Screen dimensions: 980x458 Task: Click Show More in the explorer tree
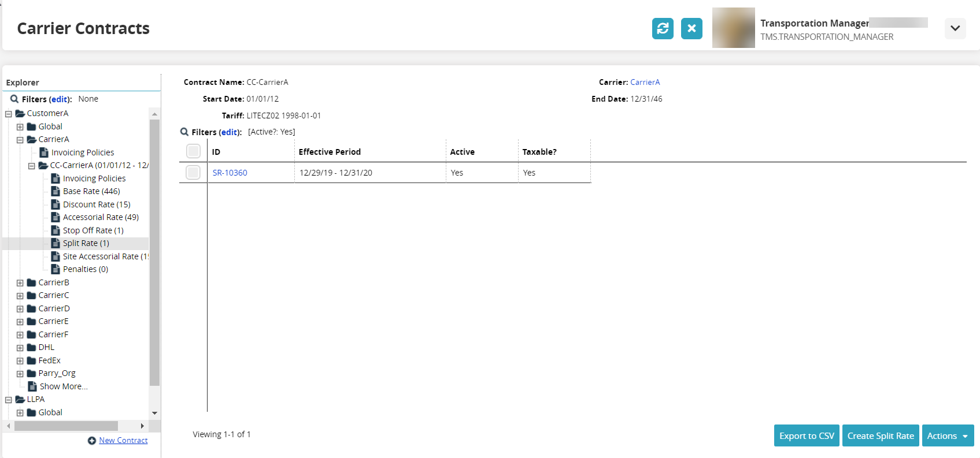(x=64, y=386)
